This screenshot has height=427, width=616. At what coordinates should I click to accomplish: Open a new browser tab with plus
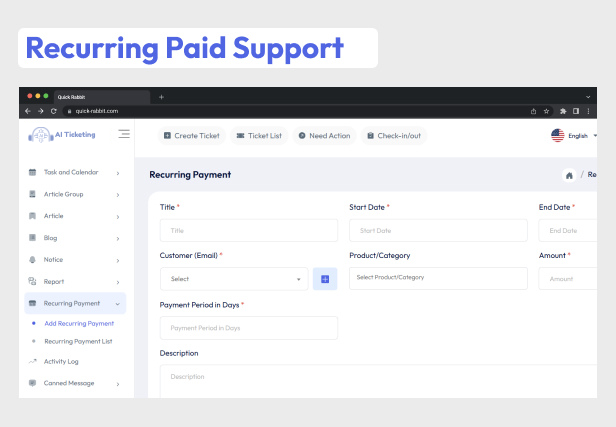161,96
